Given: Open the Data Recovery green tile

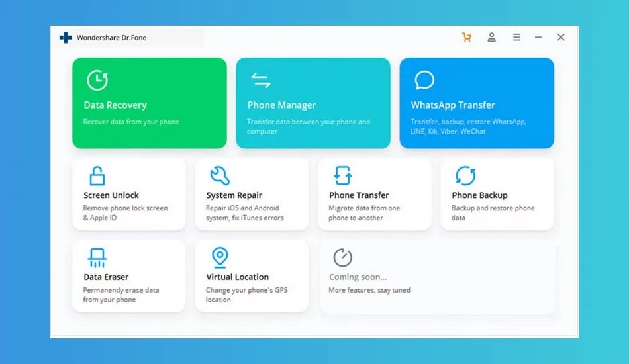Looking at the screenshot, I should (x=150, y=103).
